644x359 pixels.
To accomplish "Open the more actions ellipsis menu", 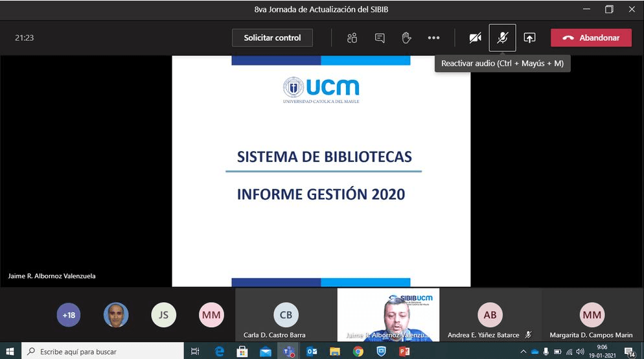I will (x=433, y=38).
